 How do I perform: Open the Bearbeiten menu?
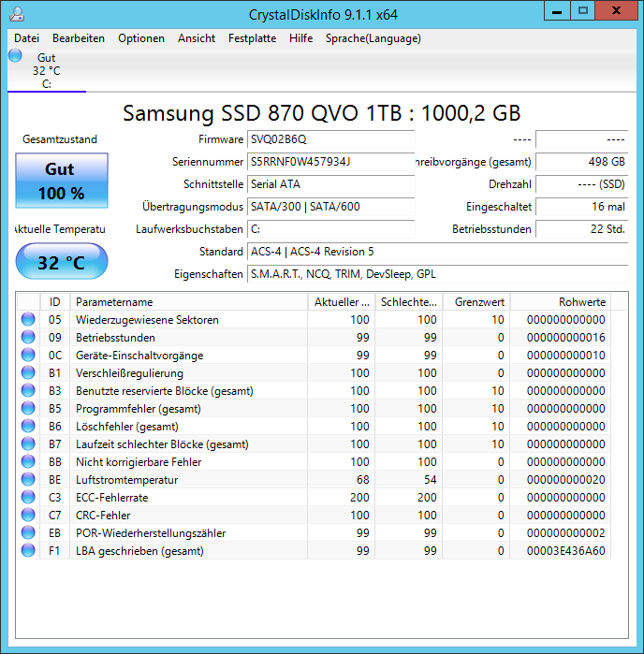coord(79,38)
